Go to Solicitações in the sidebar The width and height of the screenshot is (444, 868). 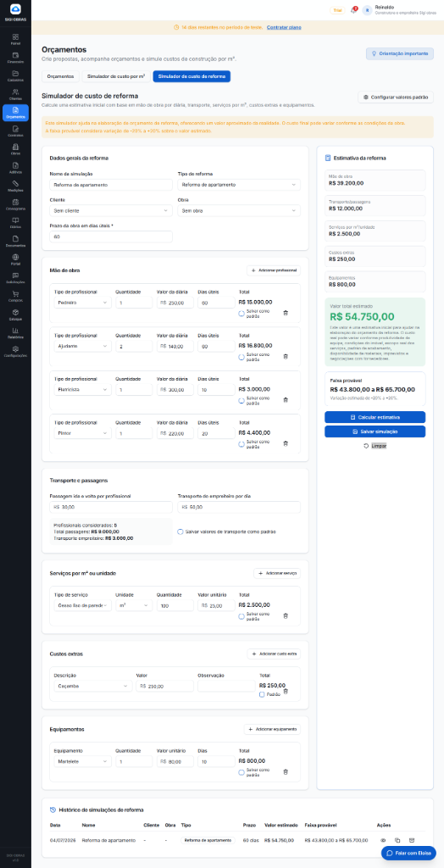pos(15,277)
